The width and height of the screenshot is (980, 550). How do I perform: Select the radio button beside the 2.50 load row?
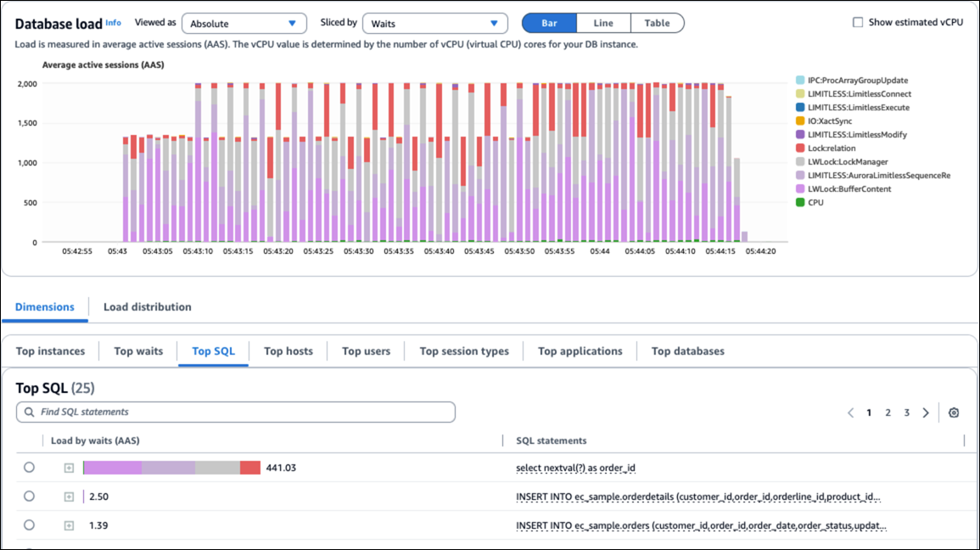pos(31,497)
